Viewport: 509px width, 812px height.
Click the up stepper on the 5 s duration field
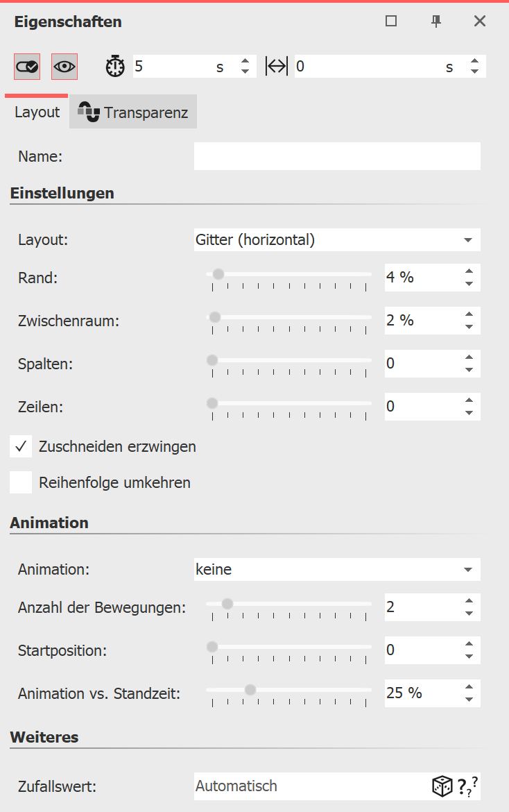(245, 61)
